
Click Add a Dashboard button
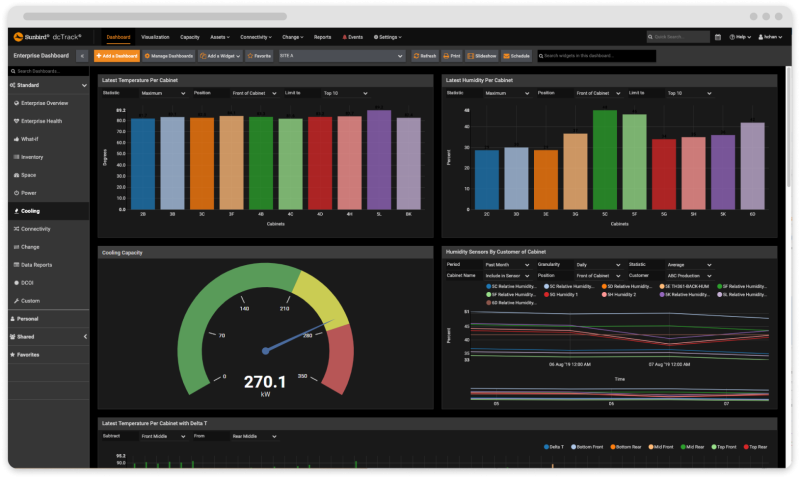pos(116,56)
